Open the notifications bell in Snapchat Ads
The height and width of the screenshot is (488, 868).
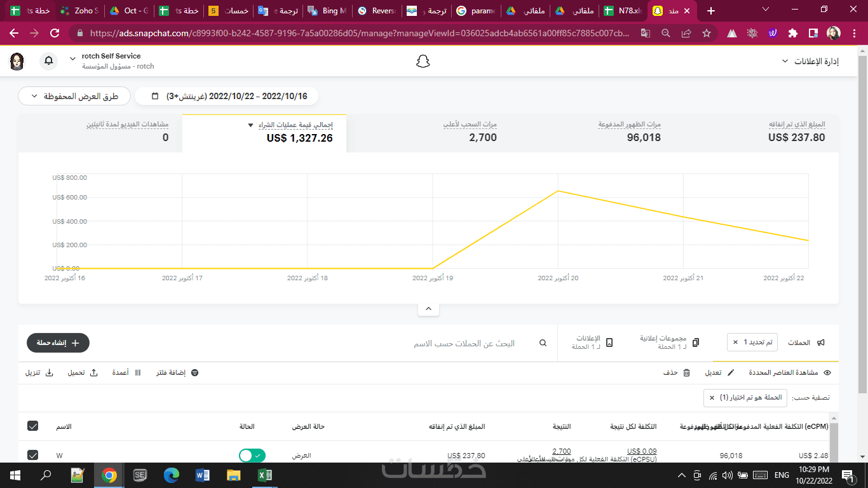pyautogui.click(x=49, y=61)
